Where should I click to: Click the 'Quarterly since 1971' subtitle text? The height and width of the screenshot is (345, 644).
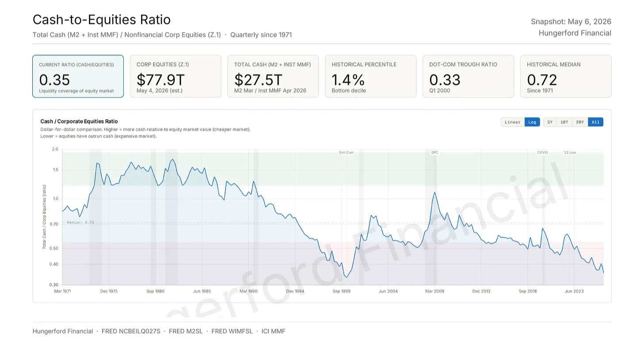tap(261, 35)
